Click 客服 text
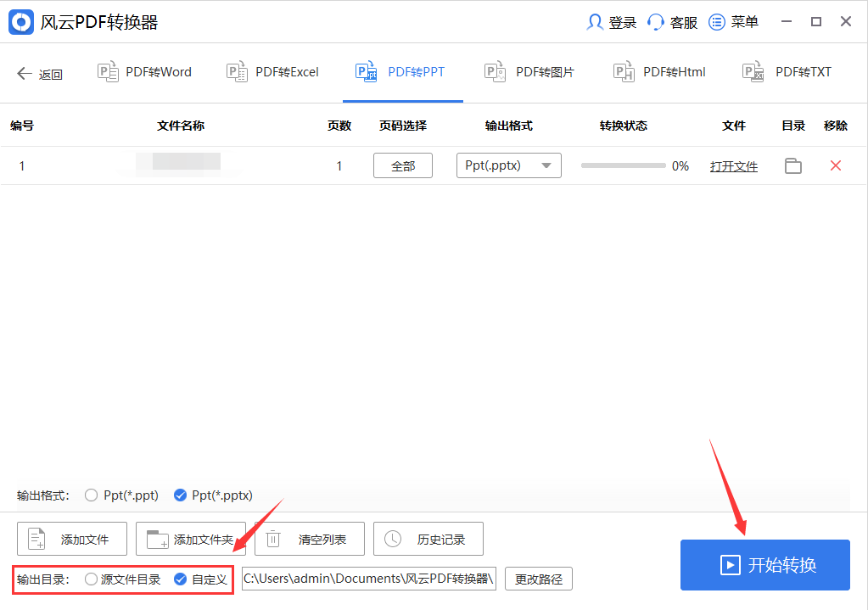Viewport: 868px width, 610px height. pos(684,23)
